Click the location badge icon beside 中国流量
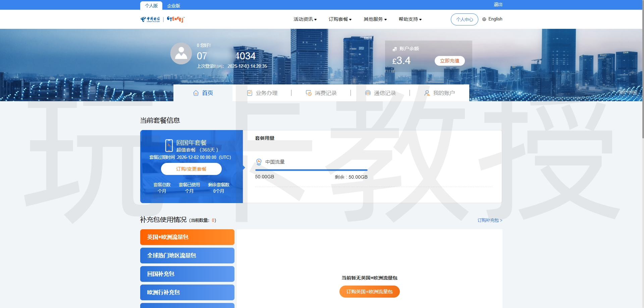The image size is (644, 308). pyautogui.click(x=259, y=162)
